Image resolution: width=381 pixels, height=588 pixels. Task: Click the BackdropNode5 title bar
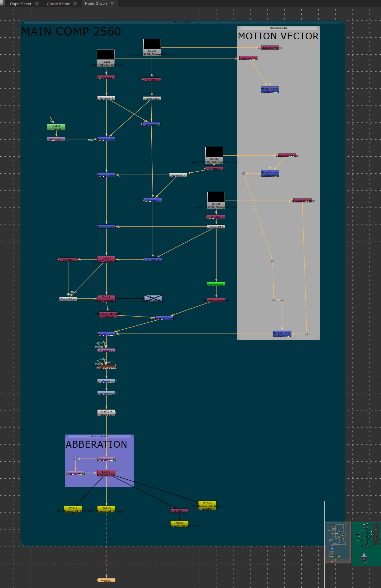point(99,436)
